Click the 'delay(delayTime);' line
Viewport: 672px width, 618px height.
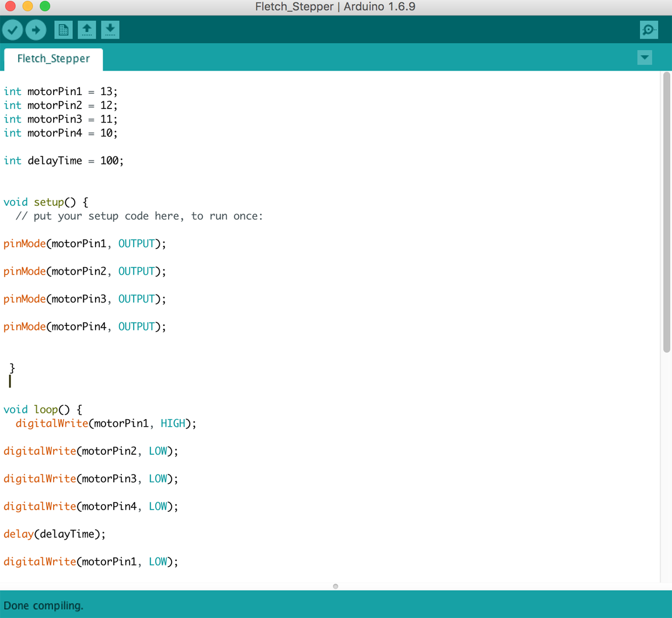click(x=54, y=534)
